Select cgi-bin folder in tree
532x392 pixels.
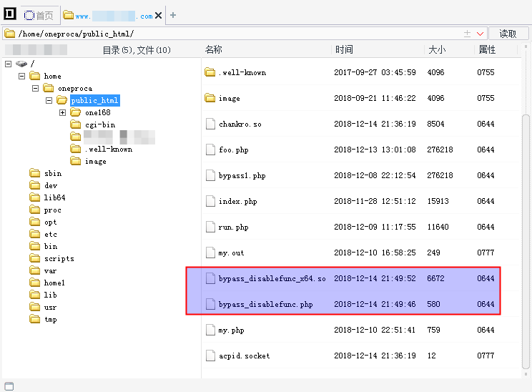[x=100, y=125]
